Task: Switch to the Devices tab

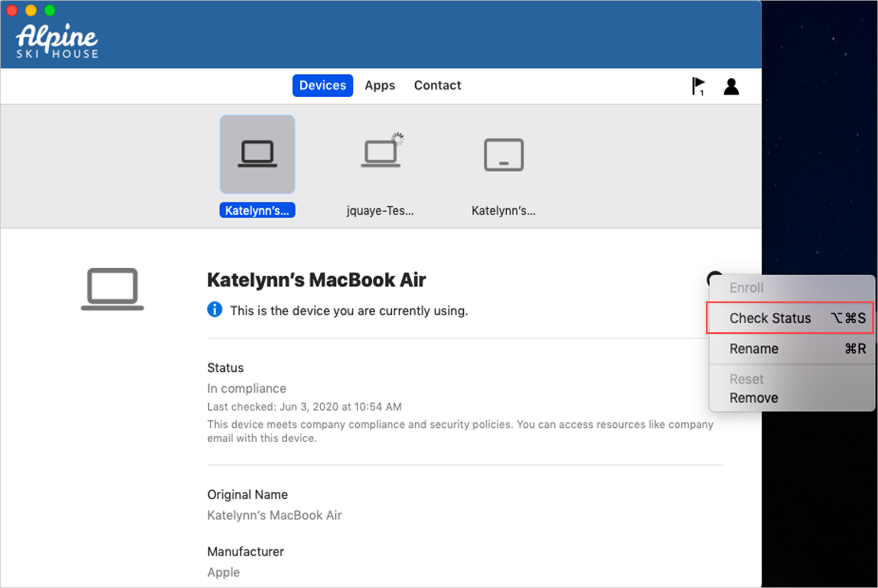Action: click(323, 85)
